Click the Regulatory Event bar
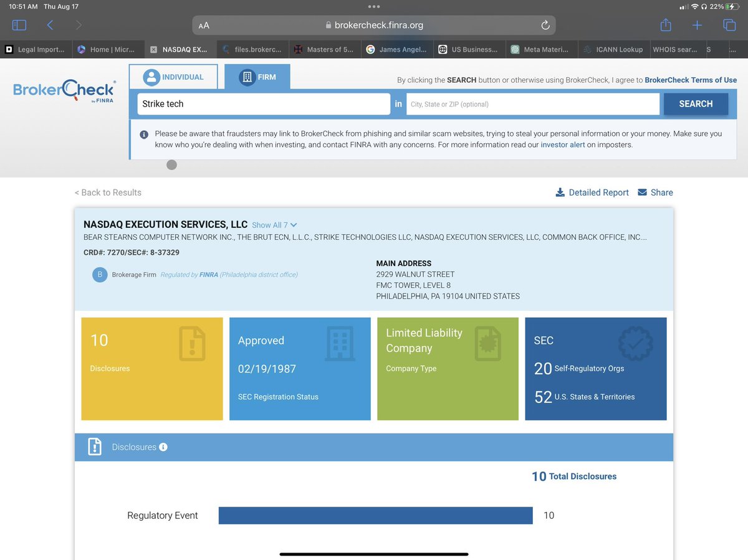The width and height of the screenshot is (748, 560). pos(376,515)
